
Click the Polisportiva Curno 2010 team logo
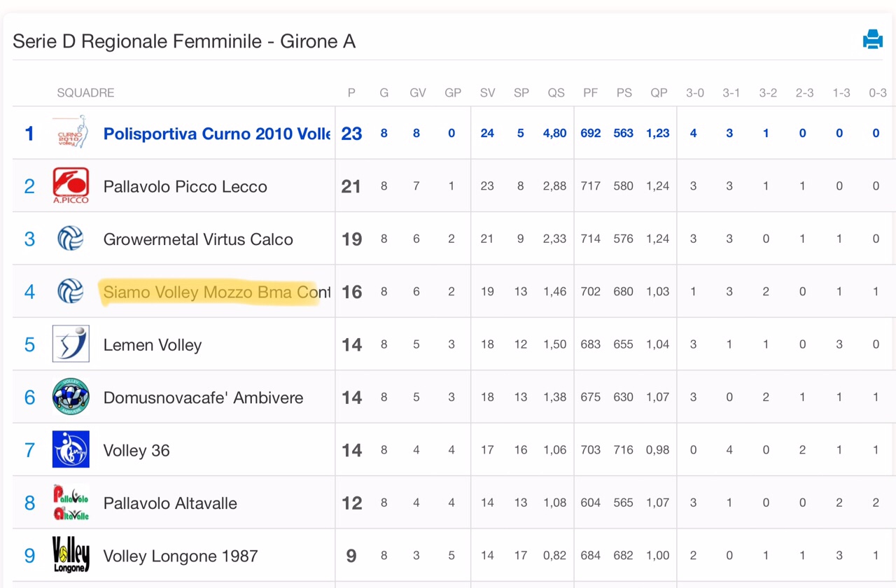tap(71, 133)
